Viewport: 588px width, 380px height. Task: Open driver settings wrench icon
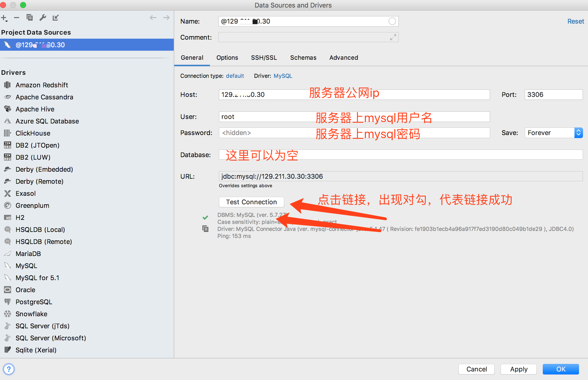pos(43,18)
